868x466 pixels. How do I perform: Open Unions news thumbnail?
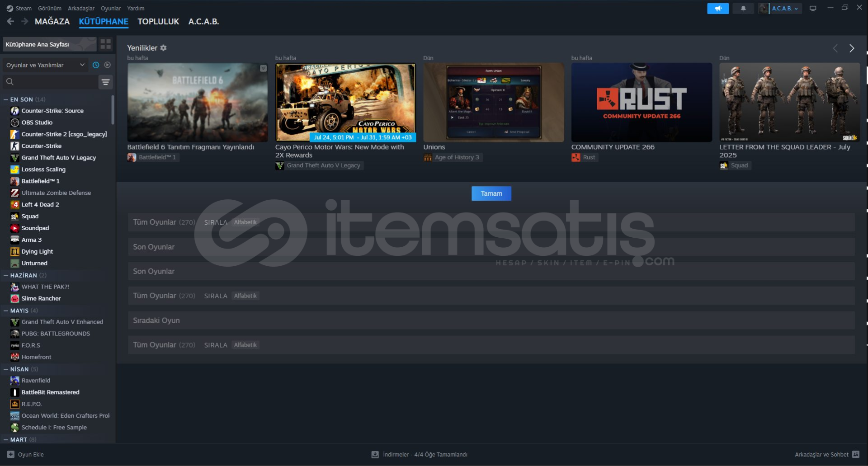(494, 102)
